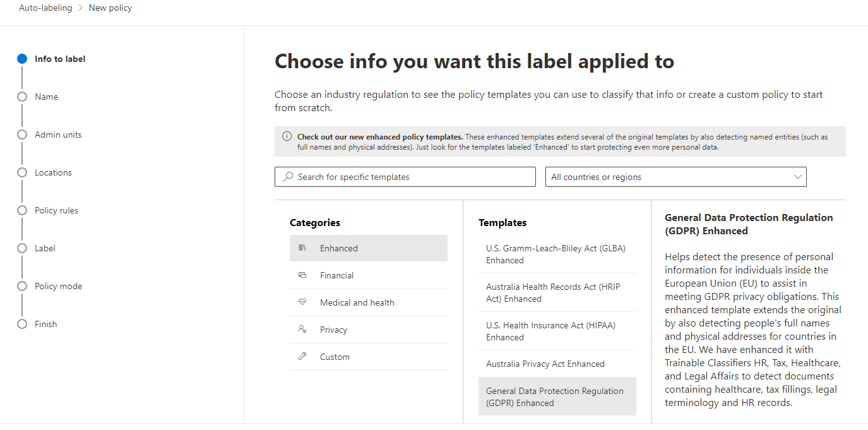Select the Privacy category

click(x=334, y=330)
